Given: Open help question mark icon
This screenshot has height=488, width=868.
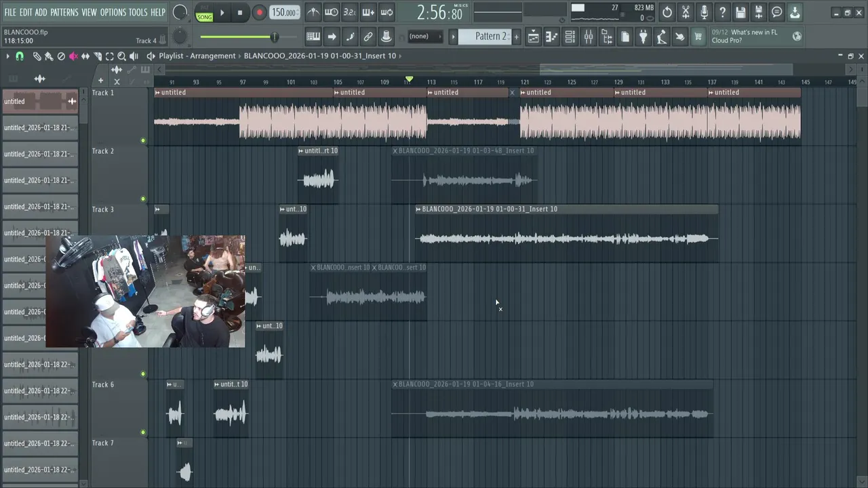Looking at the screenshot, I should coord(722,12).
